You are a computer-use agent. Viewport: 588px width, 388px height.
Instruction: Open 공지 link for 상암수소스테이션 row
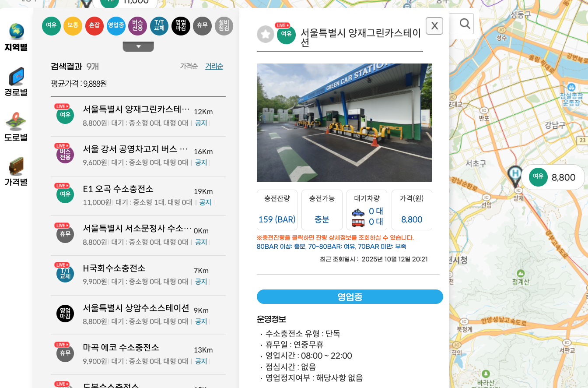tap(201, 321)
